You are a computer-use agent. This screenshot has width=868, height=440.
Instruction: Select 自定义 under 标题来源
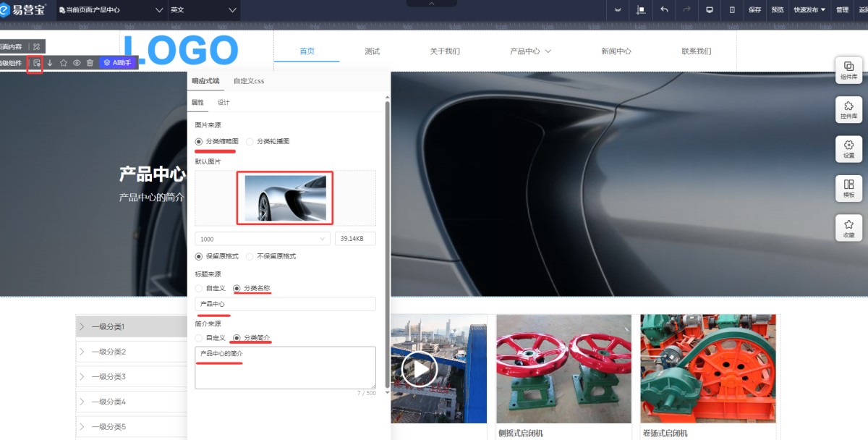199,288
